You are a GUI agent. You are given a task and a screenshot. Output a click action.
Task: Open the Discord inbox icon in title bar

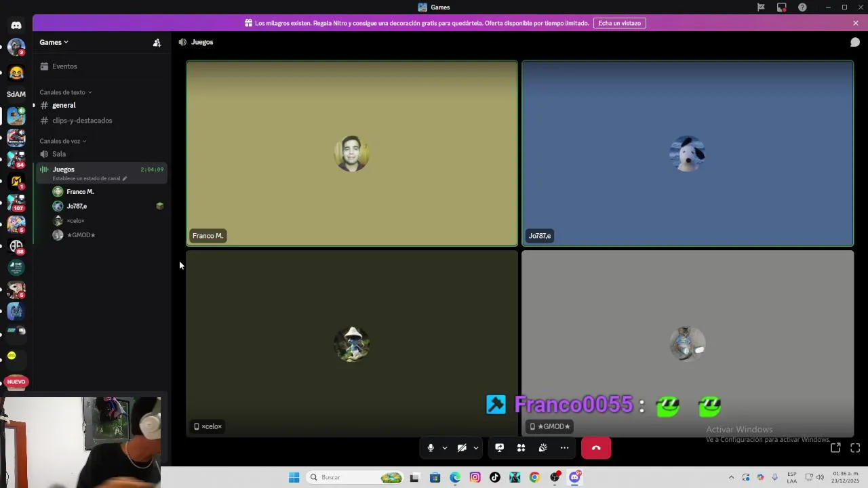(x=782, y=7)
